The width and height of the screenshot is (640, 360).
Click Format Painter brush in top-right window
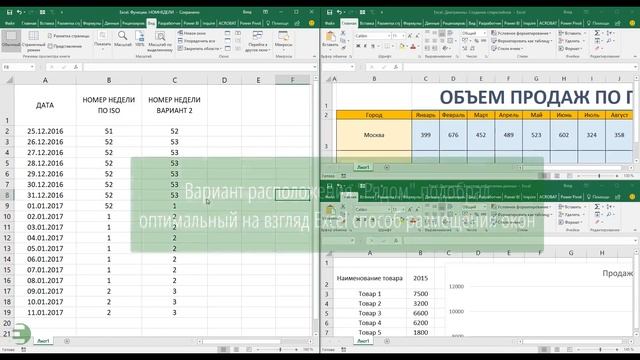[343, 48]
